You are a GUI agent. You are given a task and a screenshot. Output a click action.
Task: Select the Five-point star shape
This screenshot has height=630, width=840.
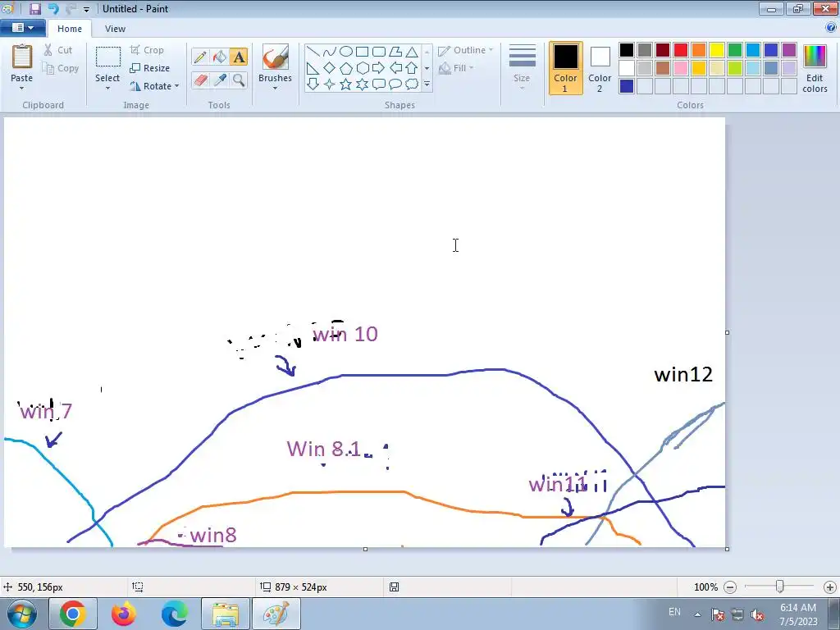346,84
